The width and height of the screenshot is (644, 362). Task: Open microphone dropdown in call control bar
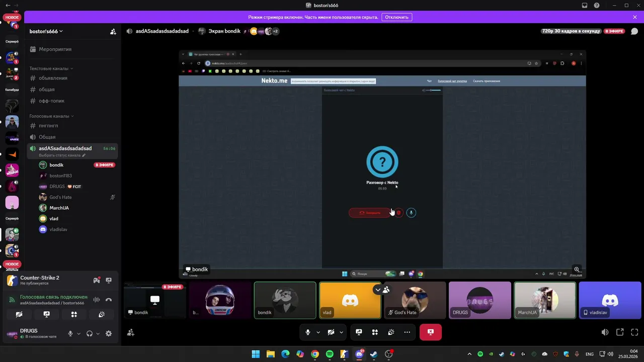point(318,332)
